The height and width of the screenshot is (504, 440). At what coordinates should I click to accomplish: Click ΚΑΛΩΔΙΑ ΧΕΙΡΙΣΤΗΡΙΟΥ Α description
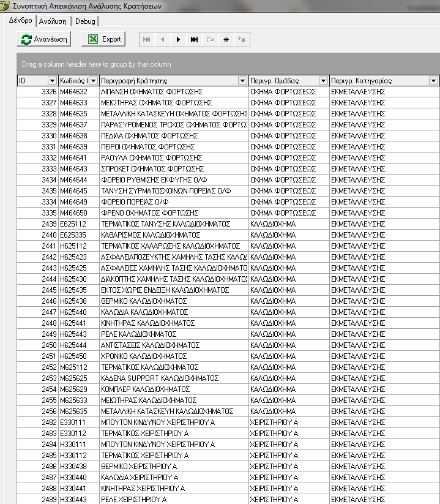(x=174, y=477)
